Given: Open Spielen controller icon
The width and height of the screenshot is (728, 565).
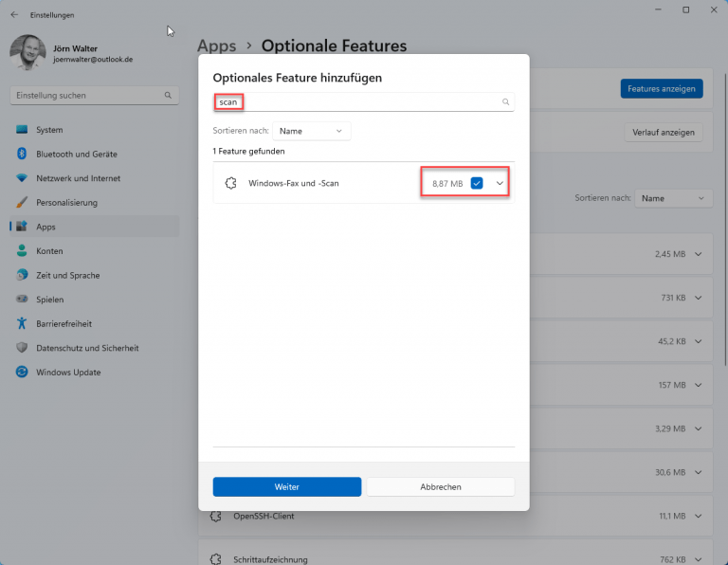Looking at the screenshot, I should click(22, 299).
